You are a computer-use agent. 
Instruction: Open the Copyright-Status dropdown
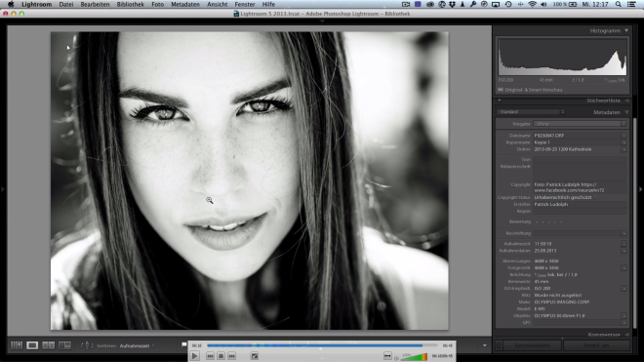tap(566, 197)
